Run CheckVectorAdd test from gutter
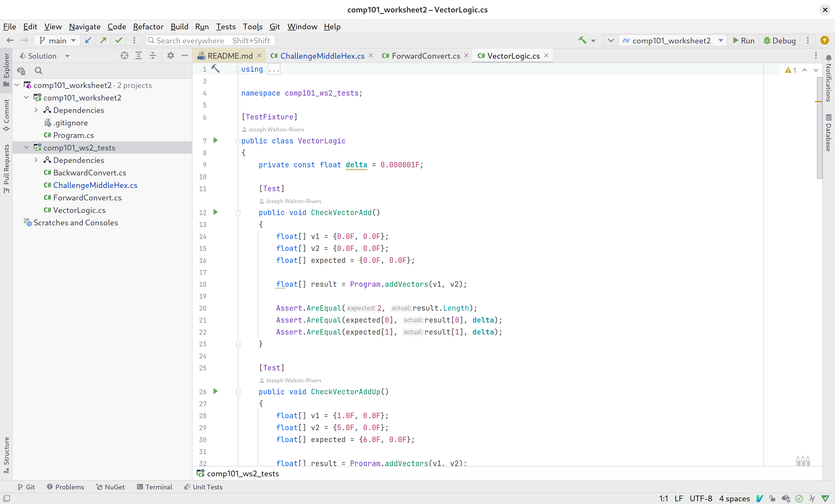This screenshot has height=504, width=835. pos(216,212)
